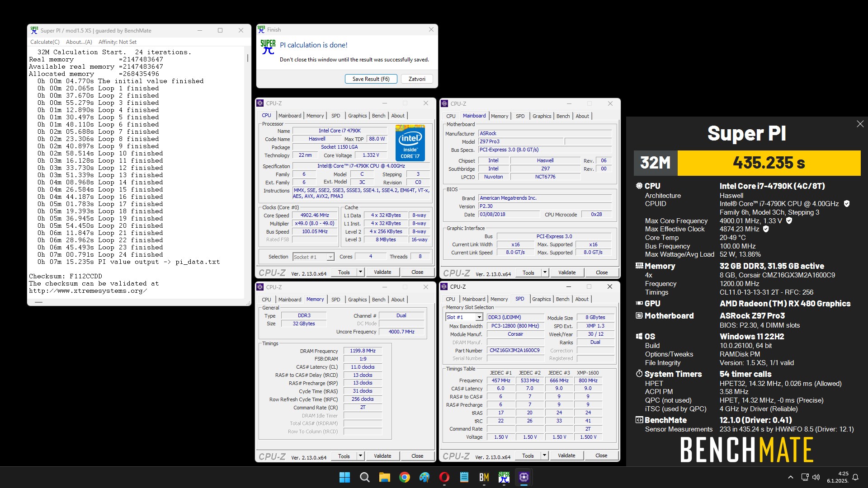The image size is (868, 488).
Task: Expand Tools arrow in Memory window
Action: (x=360, y=456)
